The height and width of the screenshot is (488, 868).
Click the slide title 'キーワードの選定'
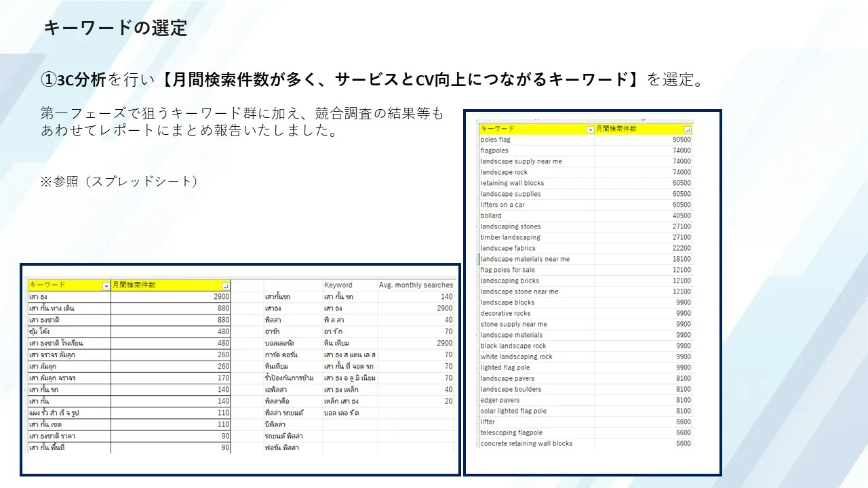115,28
